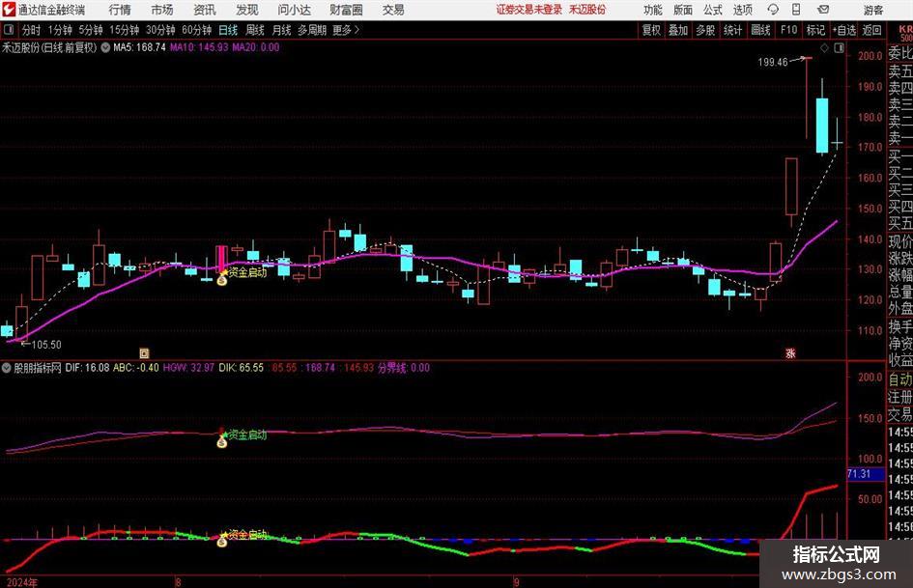Open the 资讯 menu
Viewport: 913px width, 588px height.
pyautogui.click(x=205, y=10)
